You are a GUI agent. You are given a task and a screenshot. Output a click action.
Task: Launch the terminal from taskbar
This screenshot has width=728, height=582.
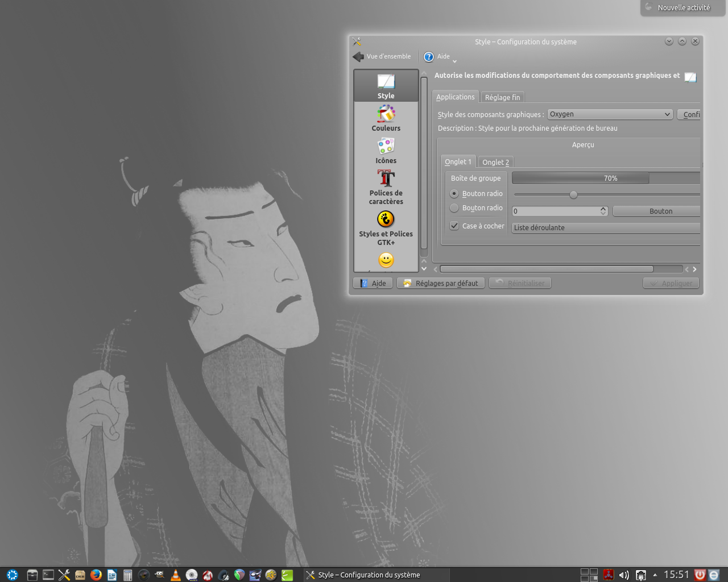(48, 575)
